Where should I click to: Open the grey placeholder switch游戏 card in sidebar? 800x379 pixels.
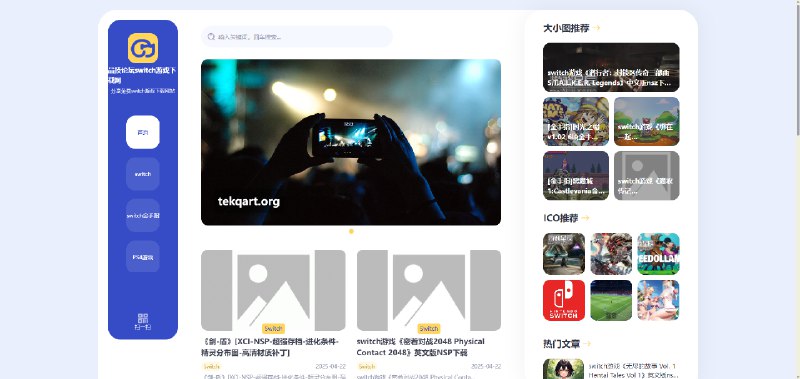(647, 175)
